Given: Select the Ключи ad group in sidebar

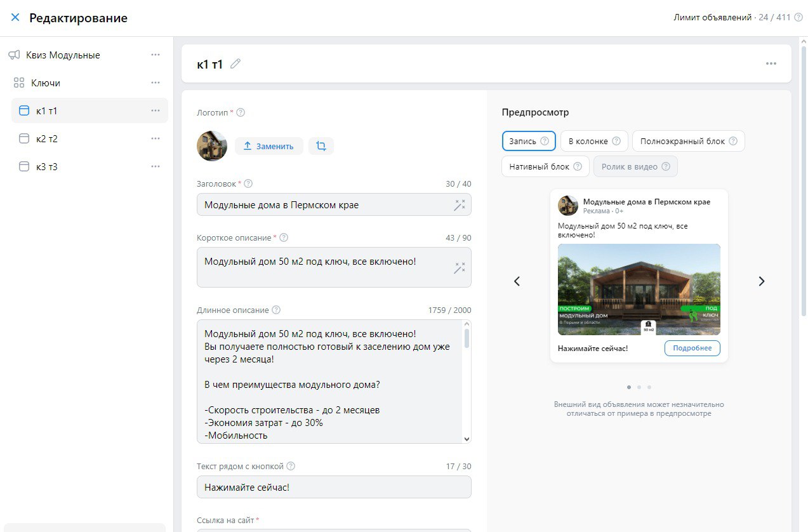Looking at the screenshot, I should [46, 83].
